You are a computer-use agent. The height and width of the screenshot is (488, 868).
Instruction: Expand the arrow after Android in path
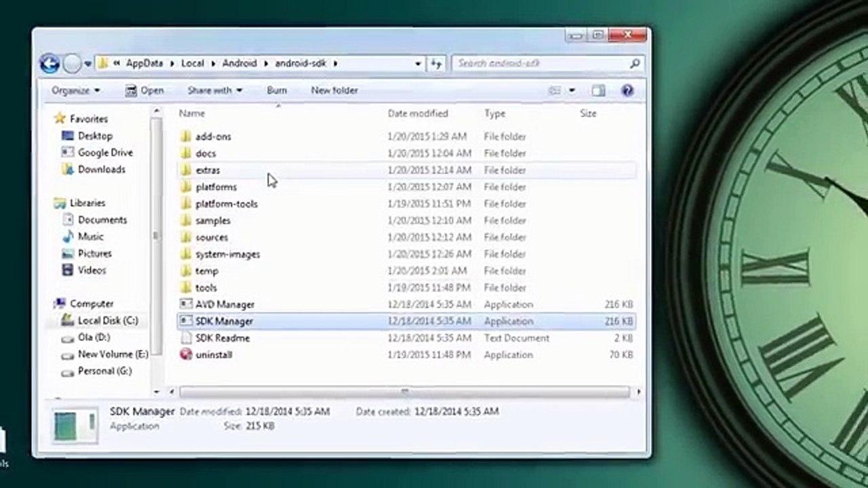(x=266, y=63)
